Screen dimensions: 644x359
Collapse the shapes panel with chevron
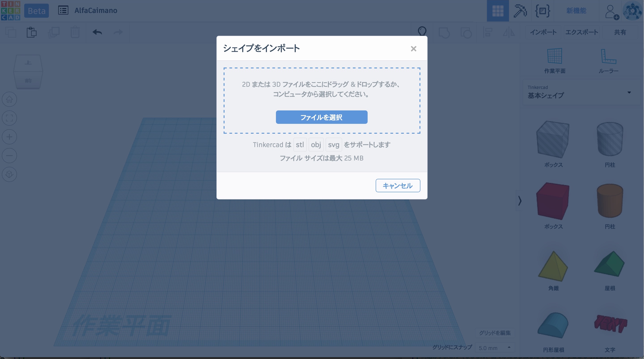tap(520, 201)
